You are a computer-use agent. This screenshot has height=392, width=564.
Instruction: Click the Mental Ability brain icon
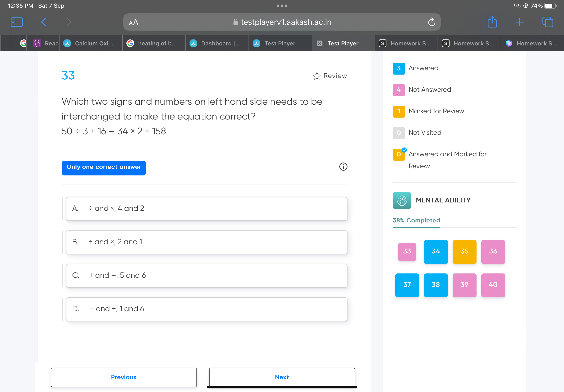tap(402, 201)
